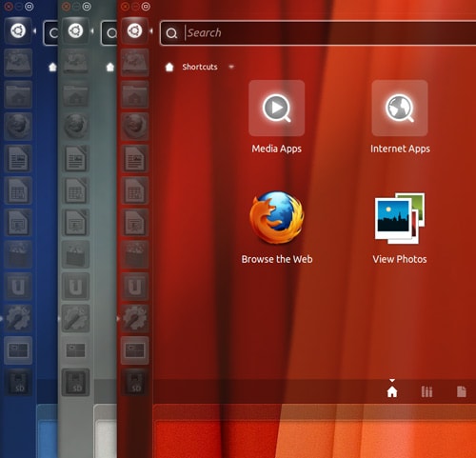Viewport: 476px width, 458px height.
Task: Open Home Folder in the red launcher
Action: point(134,94)
